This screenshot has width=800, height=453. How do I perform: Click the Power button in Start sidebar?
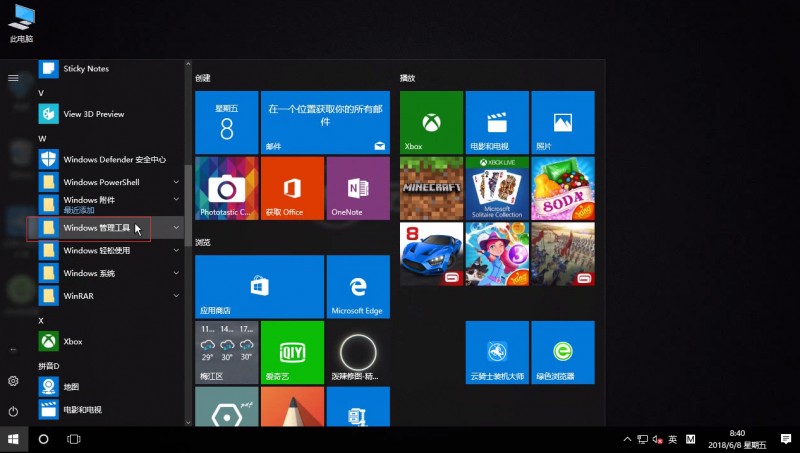[13, 411]
